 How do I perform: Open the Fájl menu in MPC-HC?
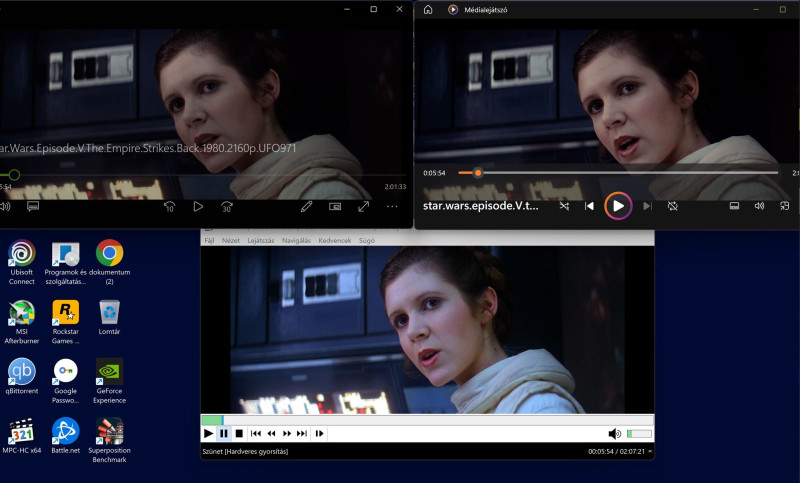209,240
